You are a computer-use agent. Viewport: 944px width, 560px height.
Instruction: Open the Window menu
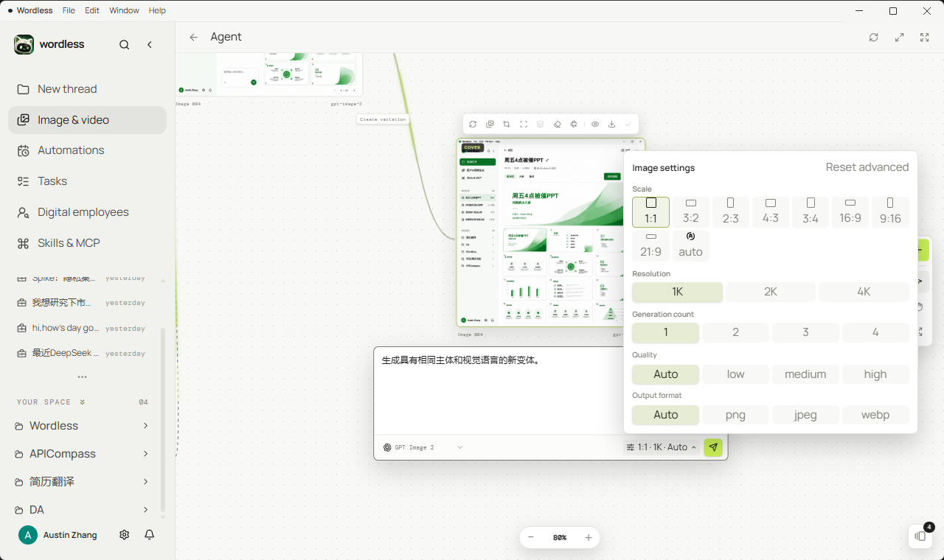point(124,10)
